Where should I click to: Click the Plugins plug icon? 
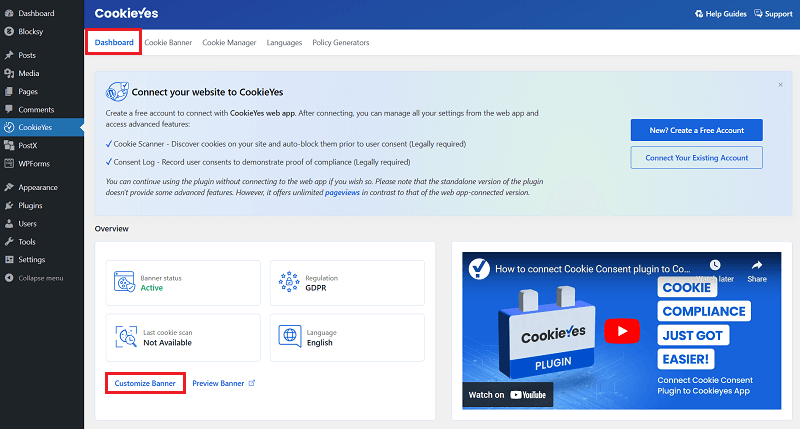click(x=9, y=206)
